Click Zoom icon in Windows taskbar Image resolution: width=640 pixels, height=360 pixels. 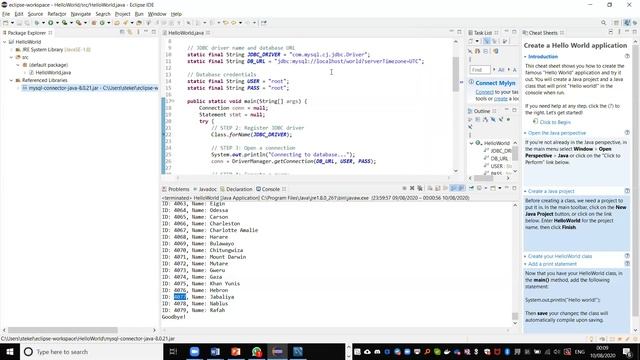(194, 351)
